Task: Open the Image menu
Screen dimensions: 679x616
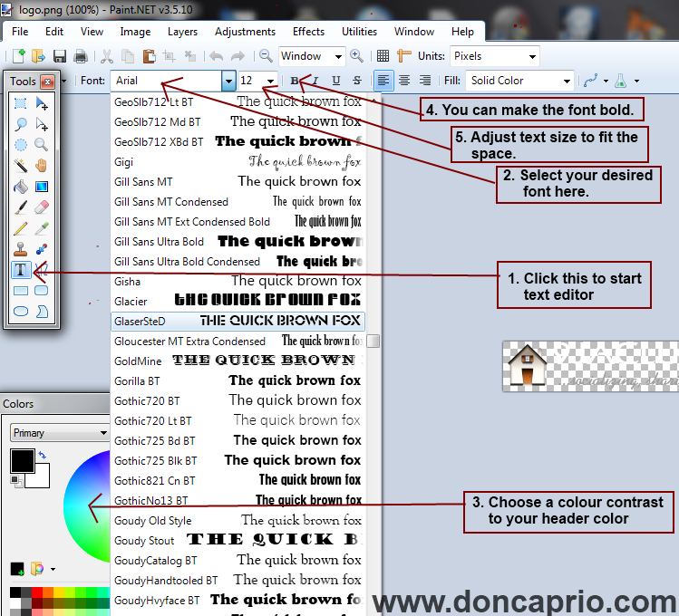Action: pos(135,32)
